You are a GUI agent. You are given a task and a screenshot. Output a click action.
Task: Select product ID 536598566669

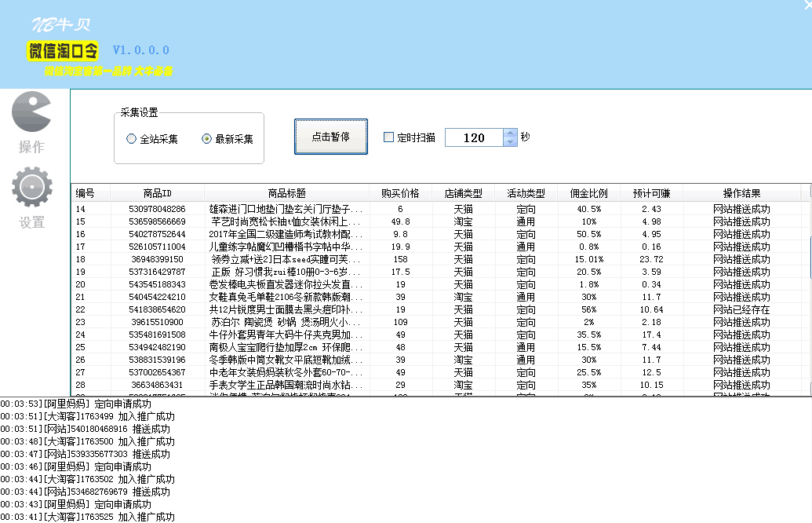tap(158, 221)
